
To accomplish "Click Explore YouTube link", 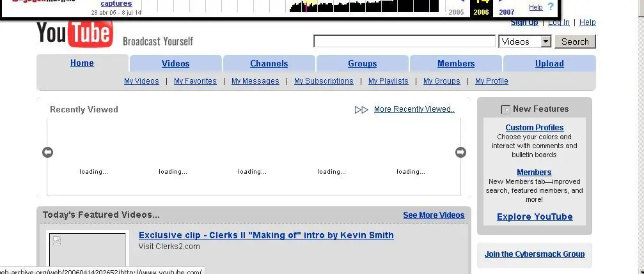I will [535, 217].
